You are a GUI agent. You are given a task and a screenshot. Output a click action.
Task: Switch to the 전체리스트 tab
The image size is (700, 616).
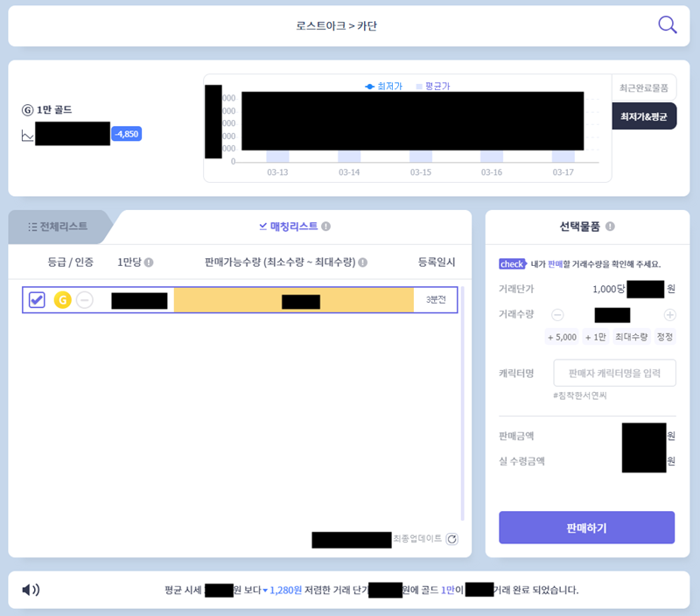click(x=58, y=227)
